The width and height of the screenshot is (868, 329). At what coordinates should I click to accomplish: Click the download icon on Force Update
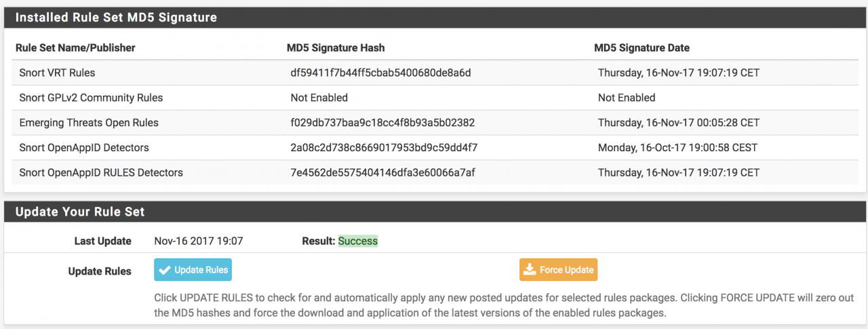[530, 270]
